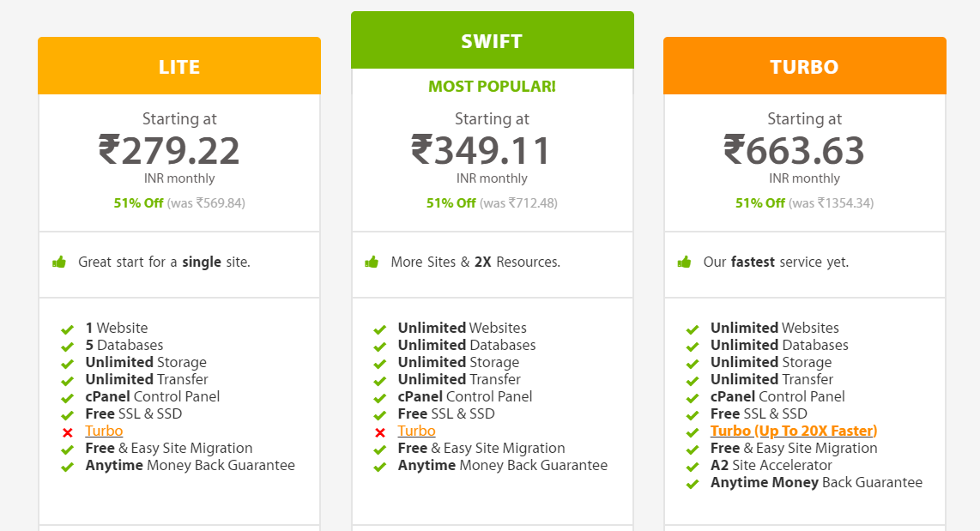Select the green SWIFT plan header
Screen dimensions: 980x531
(x=492, y=41)
